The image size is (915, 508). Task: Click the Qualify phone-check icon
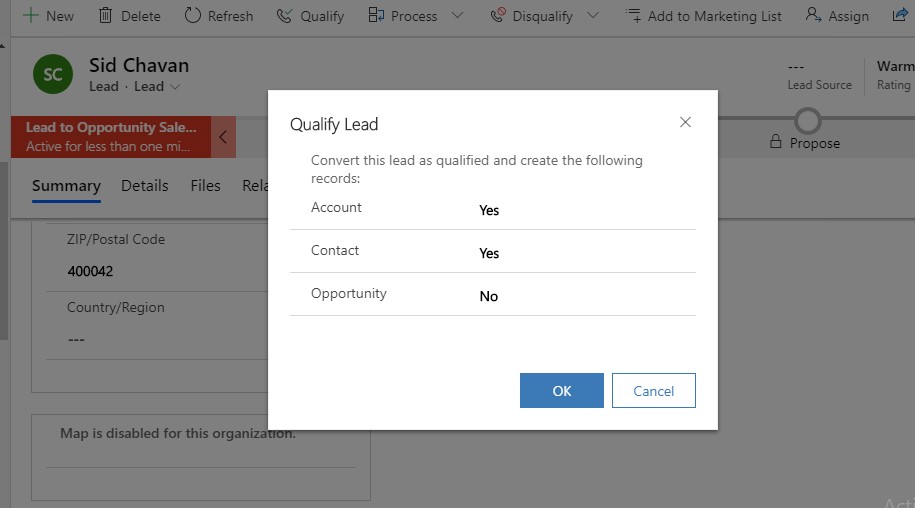(x=284, y=16)
